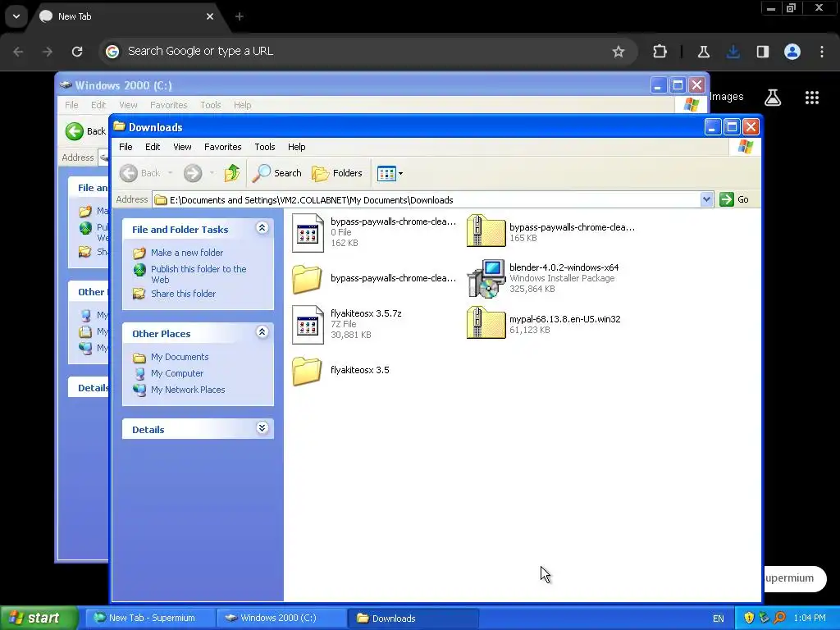Open the browser three-dot menu
Image resolution: width=840 pixels, height=630 pixels.
(x=822, y=52)
